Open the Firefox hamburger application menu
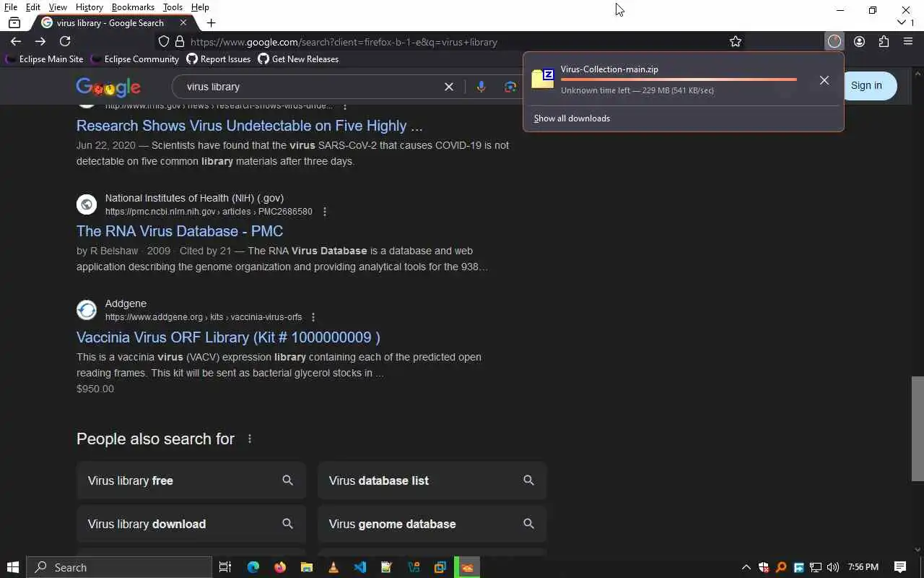This screenshot has height=578, width=924. (x=908, y=42)
